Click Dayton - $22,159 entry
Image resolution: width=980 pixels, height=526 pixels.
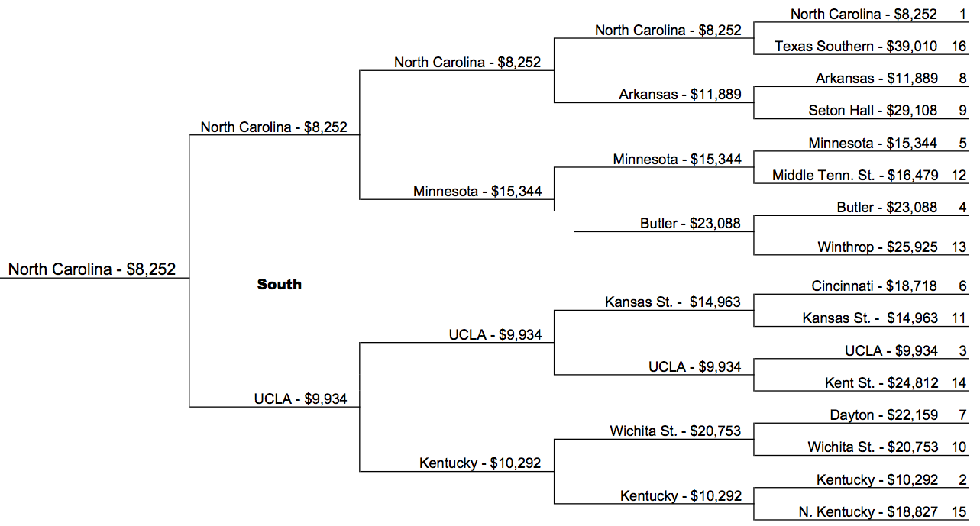[x=884, y=415]
